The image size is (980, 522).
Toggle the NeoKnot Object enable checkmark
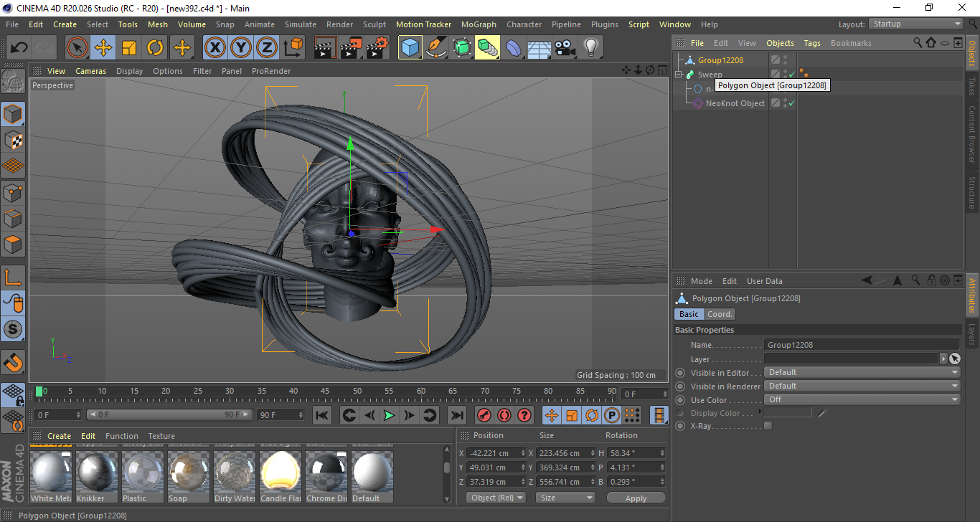[x=792, y=103]
